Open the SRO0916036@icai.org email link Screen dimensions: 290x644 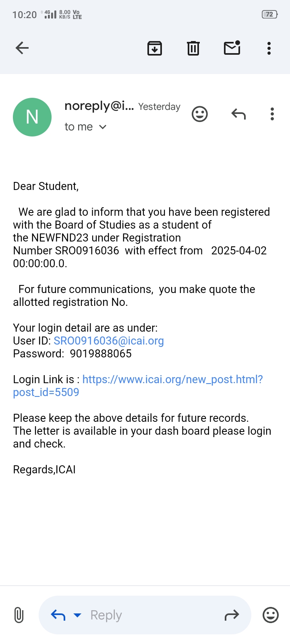[109, 341]
